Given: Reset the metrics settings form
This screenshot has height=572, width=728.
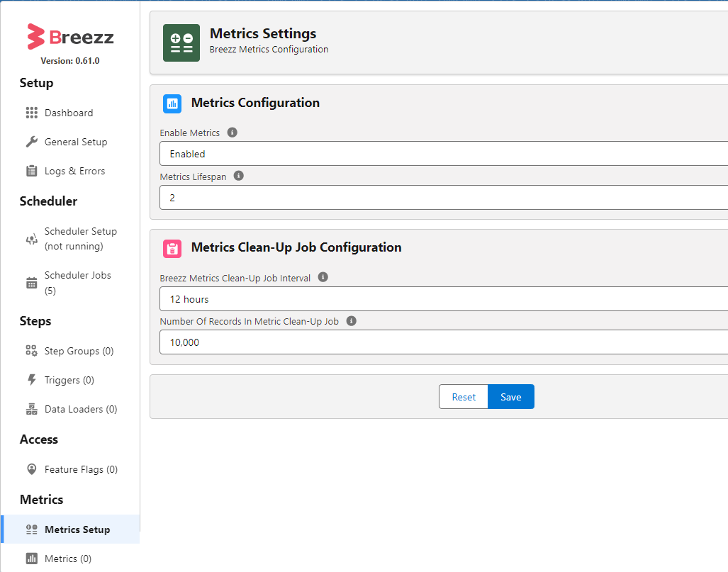Looking at the screenshot, I should pyautogui.click(x=464, y=396).
